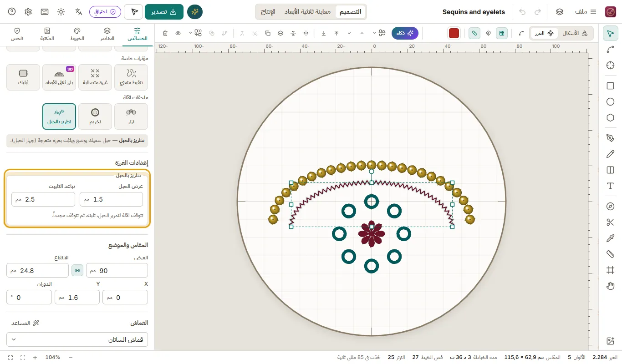The width and height of the screenshot is (622, 364).
Task: Click the delete trash icon
Action: (x=165, y=33)
